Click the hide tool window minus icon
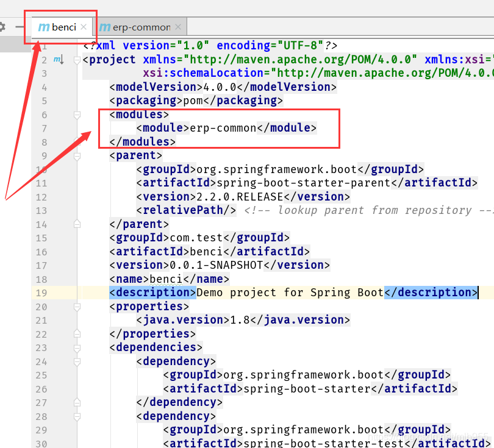 (x=20, y=27)
